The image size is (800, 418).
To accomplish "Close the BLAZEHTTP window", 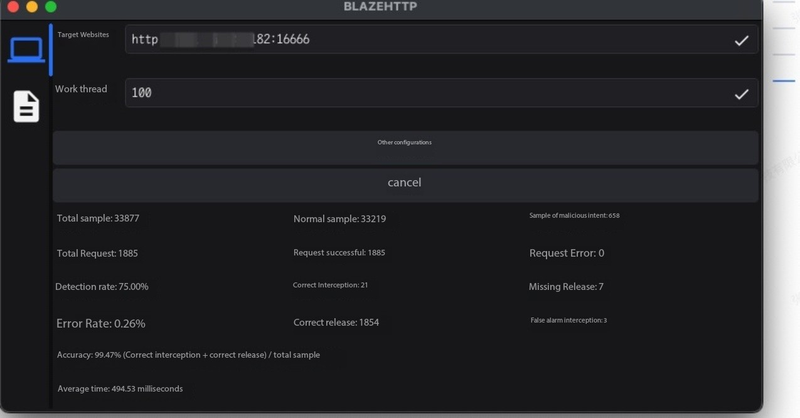I will 13,6.
